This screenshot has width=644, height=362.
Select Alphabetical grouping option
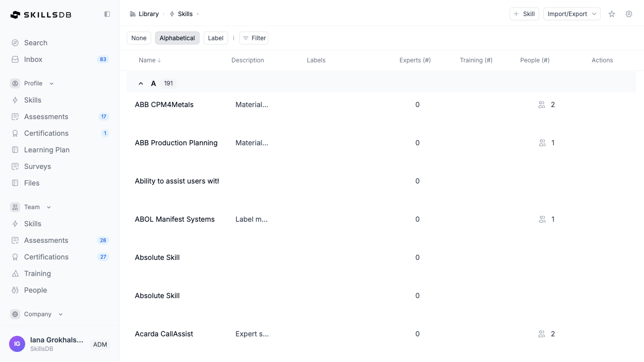[177, 38]
